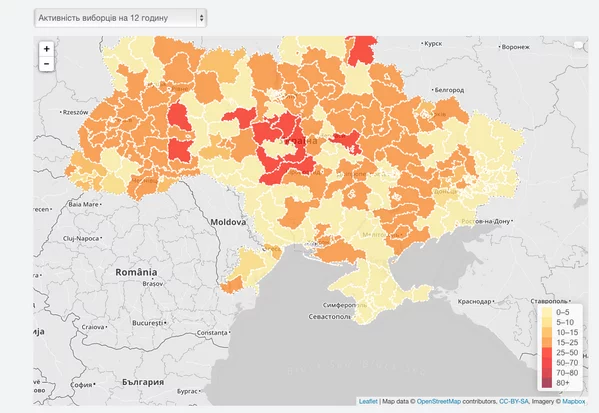599x413 pixels.
Task: Open the OpenStreetMap contributors link
Action: coord(439,401)
